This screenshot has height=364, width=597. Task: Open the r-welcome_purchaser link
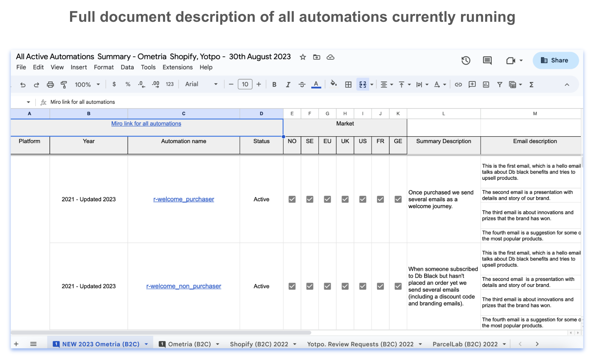tap(184, 199)
